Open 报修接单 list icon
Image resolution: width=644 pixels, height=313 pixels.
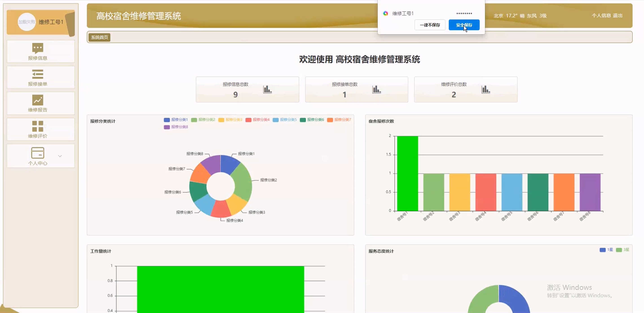[x=38, y=74]
